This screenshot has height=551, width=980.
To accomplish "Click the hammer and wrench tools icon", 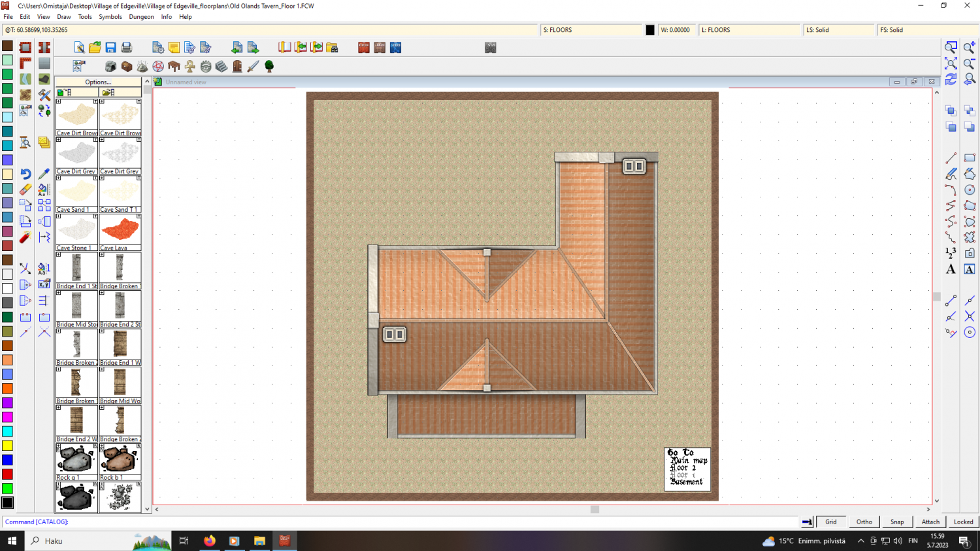I will (44, 95).
